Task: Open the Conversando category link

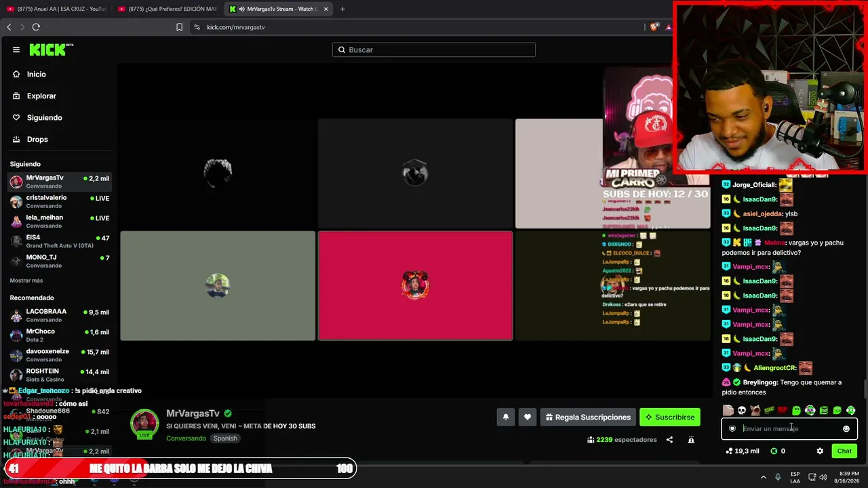Action: (186, 438)
